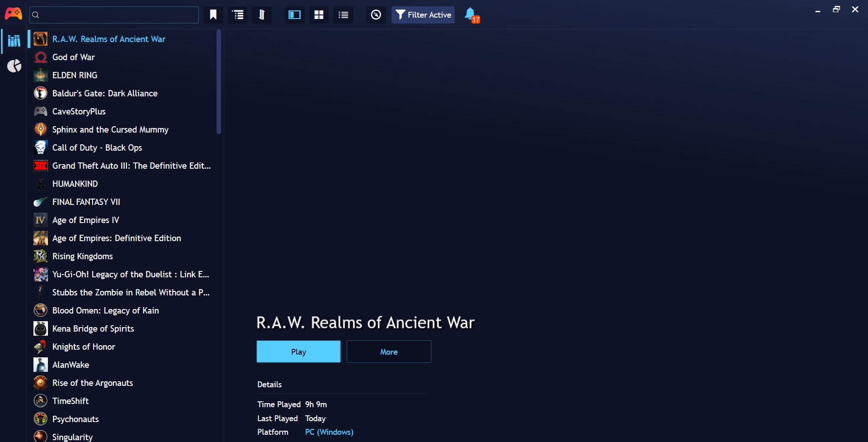Play R.A.W. Realms of Ancient War

click(x=298, y=352)
